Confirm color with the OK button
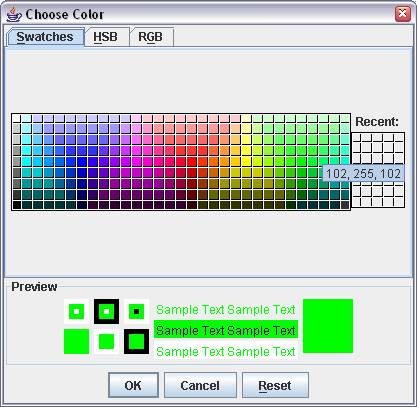The image size is (417, 407). [133, 386]
